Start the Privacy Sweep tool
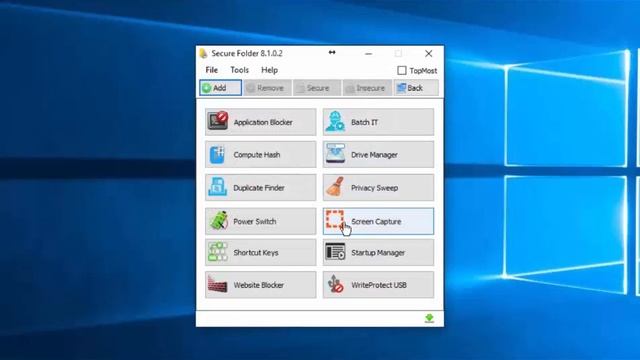The width and height of the screenshot is (640, 360). pyautogui.click(x=378, y=188)
